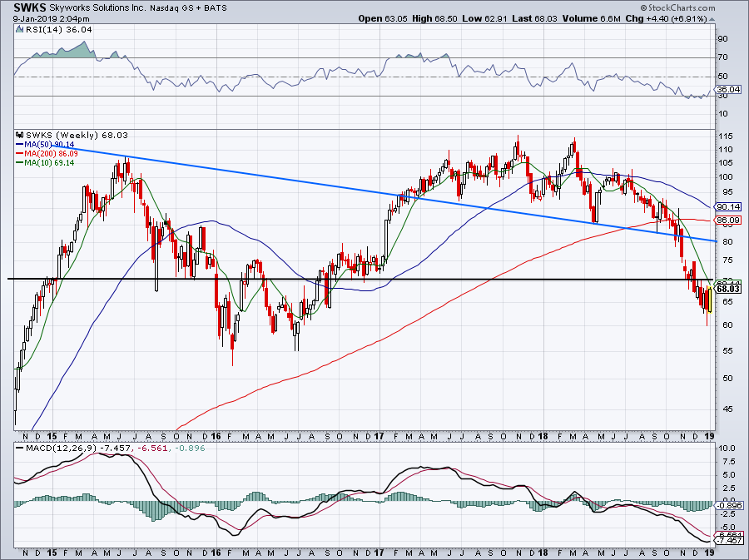
Task: Click the red -6.561 signal value in MACD legend
Action: [x=152, y=448]
